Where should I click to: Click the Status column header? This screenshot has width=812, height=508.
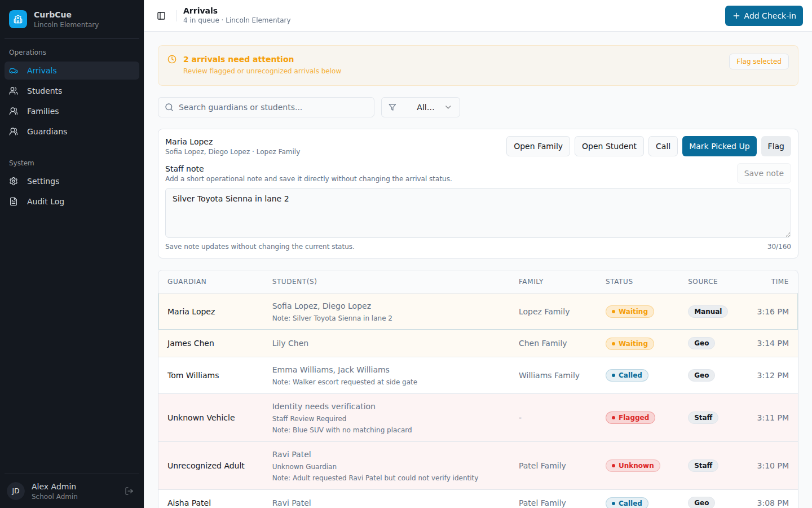click(x=619, y=282)
